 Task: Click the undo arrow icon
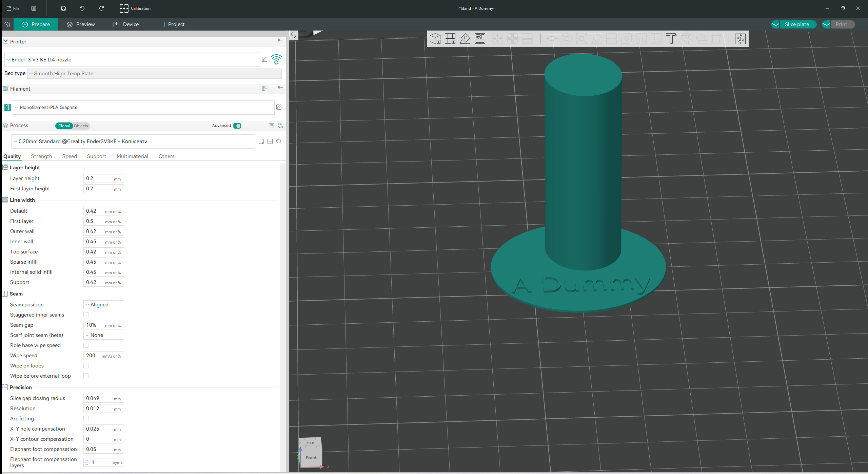click(x=82, y=8)
